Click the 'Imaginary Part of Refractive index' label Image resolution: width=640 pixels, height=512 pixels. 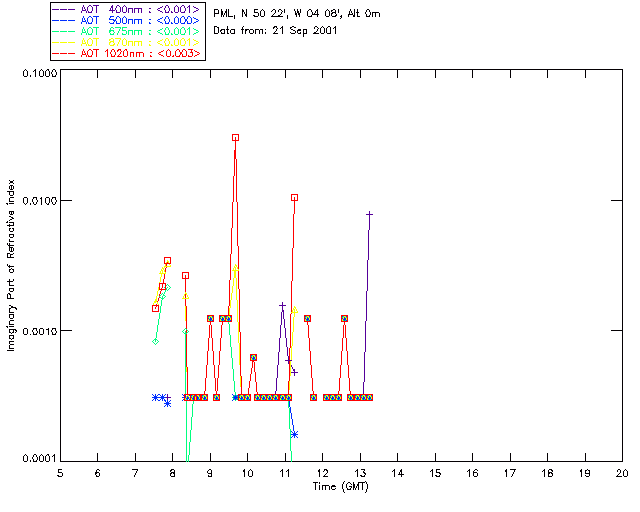[11, 265]
